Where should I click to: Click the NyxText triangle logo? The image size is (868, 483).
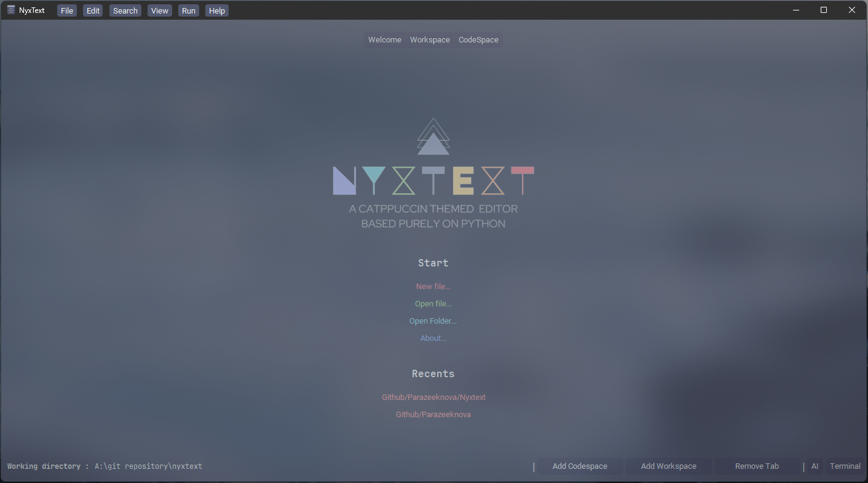[433, 137]
